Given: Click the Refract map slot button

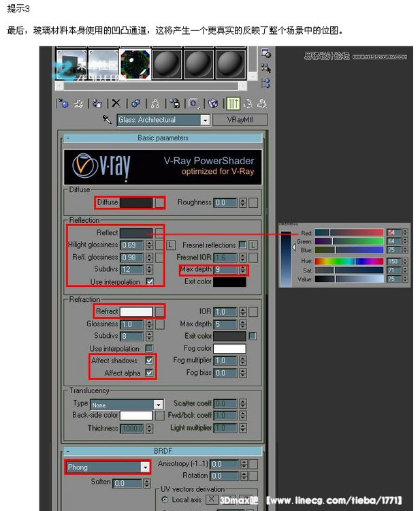Looking at the screenshot, I should (x=159, y=311).
